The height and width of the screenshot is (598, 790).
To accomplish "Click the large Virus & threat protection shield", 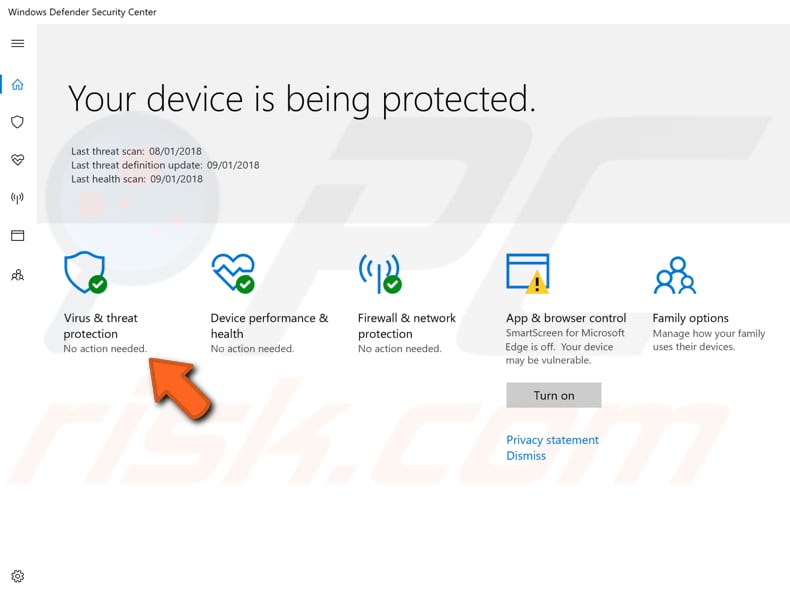I will (x=84, y=272).
